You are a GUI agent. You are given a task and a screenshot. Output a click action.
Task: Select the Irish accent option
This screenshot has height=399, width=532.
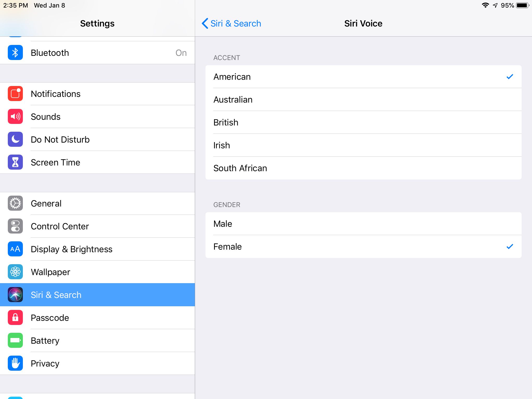[x=363, y=145]
